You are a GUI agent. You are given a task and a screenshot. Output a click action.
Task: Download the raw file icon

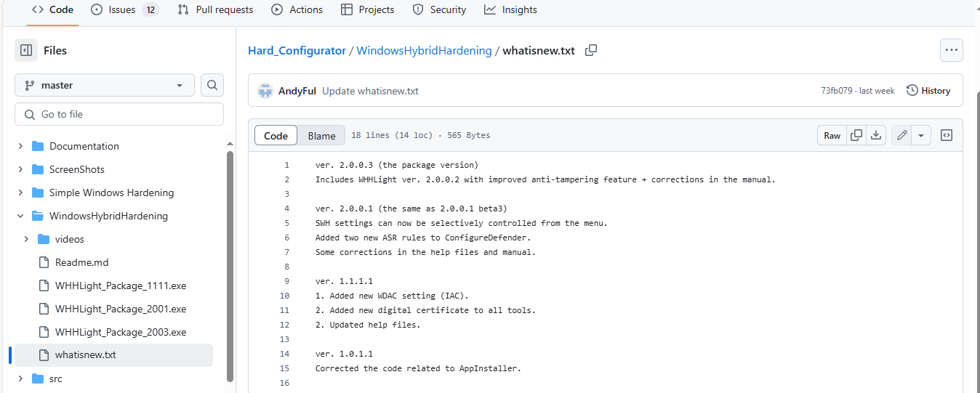tap(876, 135)
